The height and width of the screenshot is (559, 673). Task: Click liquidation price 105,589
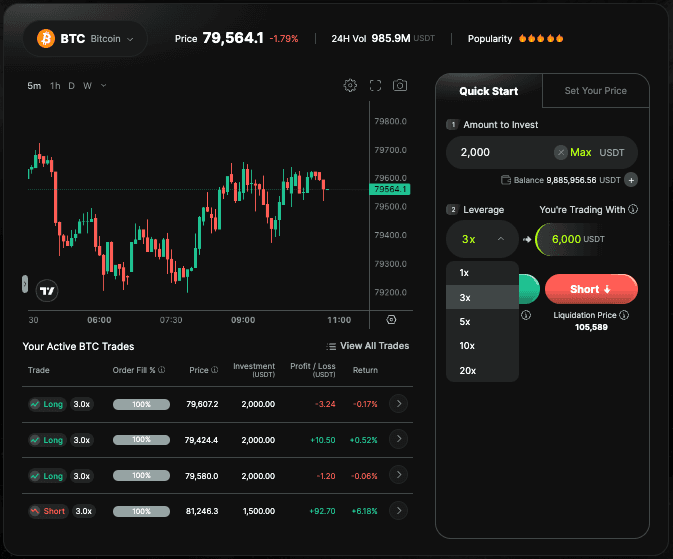pyautogui.click(x=591, y=327)
